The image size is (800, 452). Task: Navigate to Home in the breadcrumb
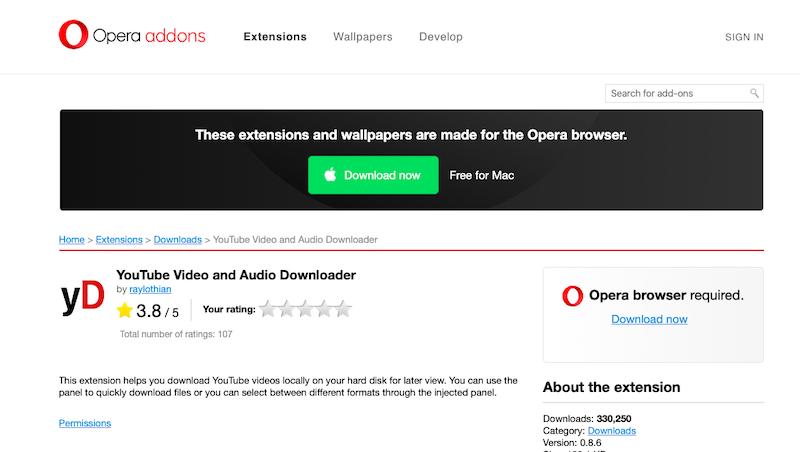(71, 240)
